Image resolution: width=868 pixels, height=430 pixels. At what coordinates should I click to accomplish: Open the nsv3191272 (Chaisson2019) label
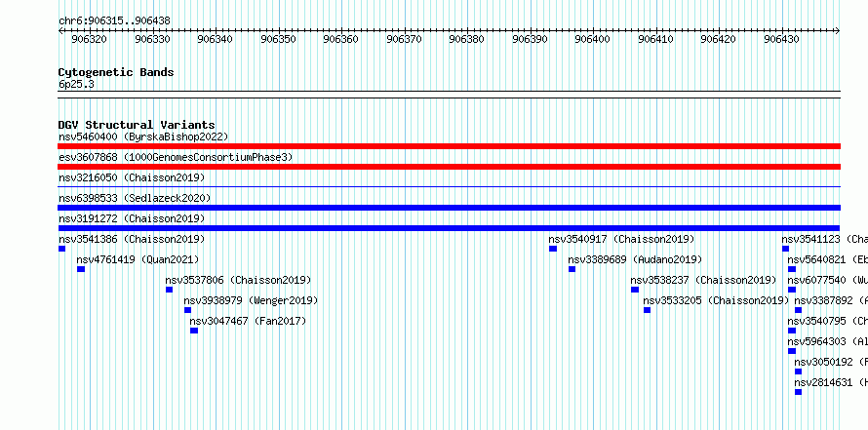click(x=132, y=218)
